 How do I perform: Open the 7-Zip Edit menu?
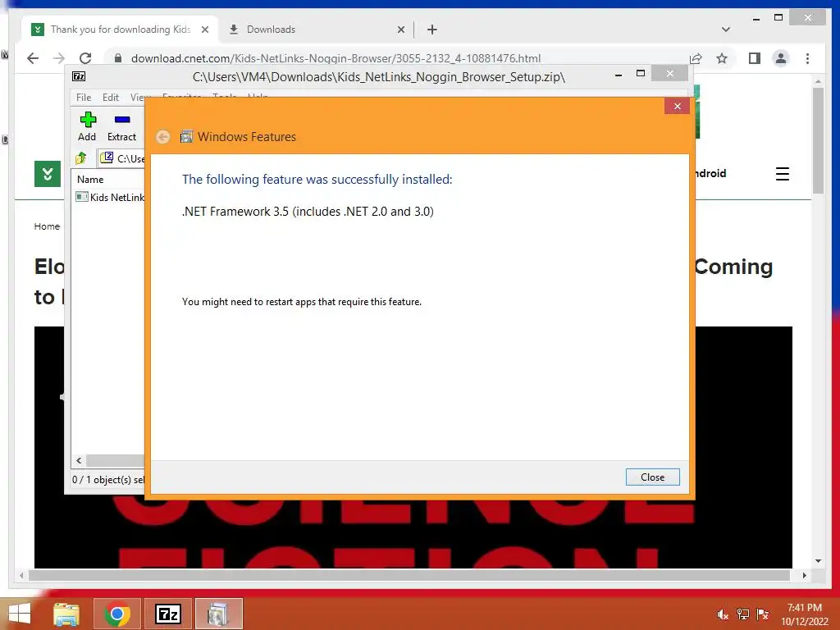(111, 98)
